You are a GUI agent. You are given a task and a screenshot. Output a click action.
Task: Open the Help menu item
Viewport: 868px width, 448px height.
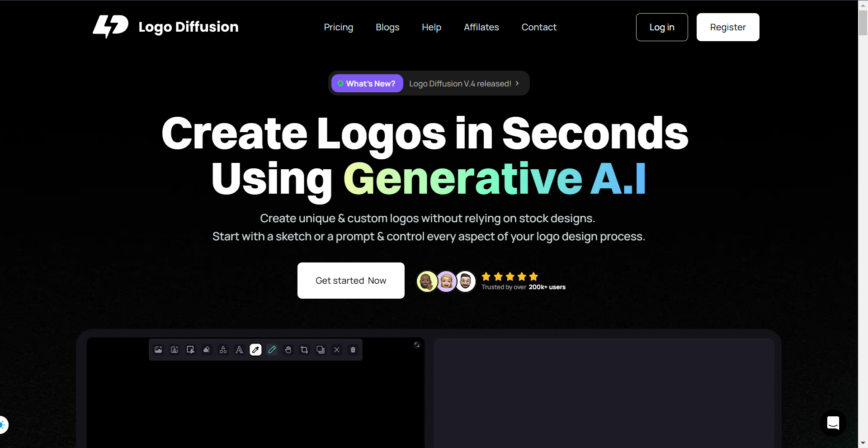click(x=431, y=27)
